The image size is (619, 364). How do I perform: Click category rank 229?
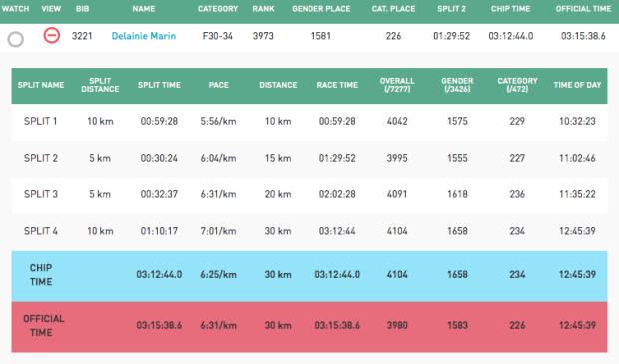coord(517,121)
